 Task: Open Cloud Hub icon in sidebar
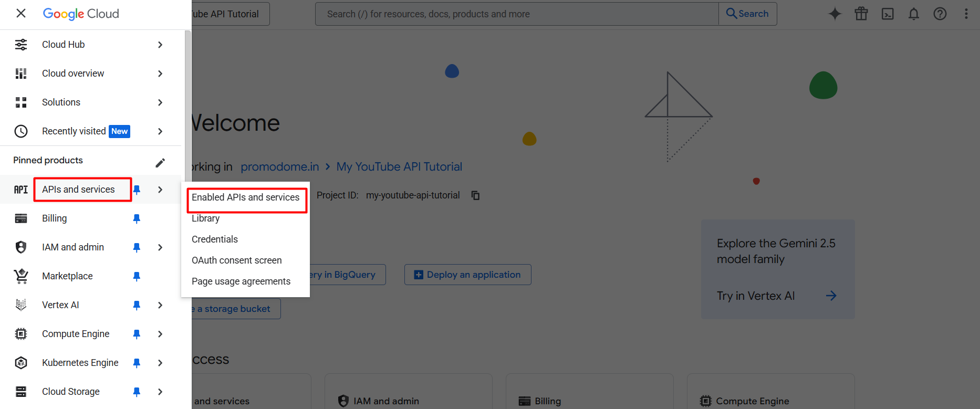[x=21, y=45]
